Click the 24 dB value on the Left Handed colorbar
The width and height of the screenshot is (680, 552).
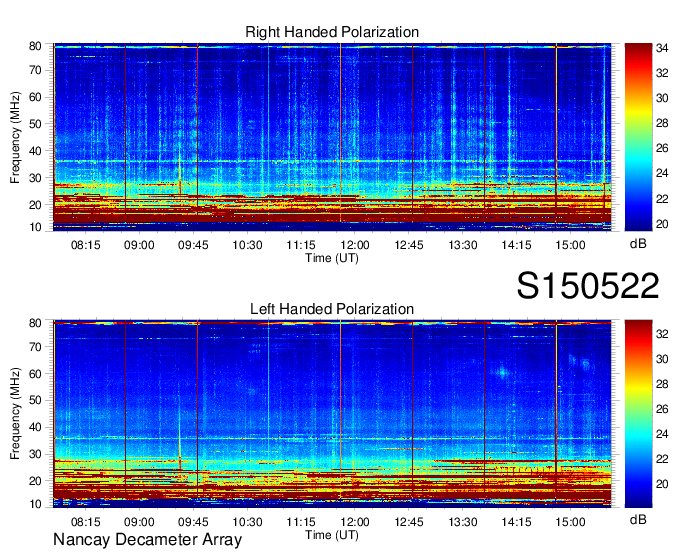[x=662, y=434]
